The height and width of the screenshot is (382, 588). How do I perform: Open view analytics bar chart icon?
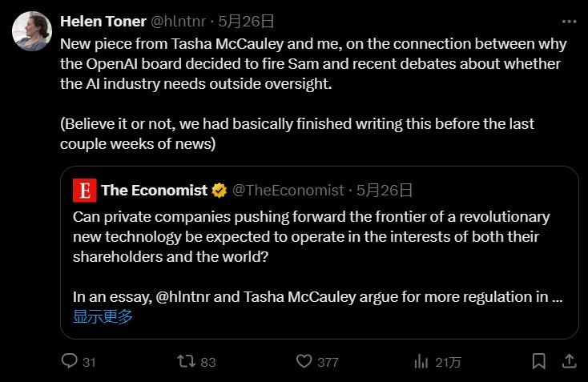point(421,361)
